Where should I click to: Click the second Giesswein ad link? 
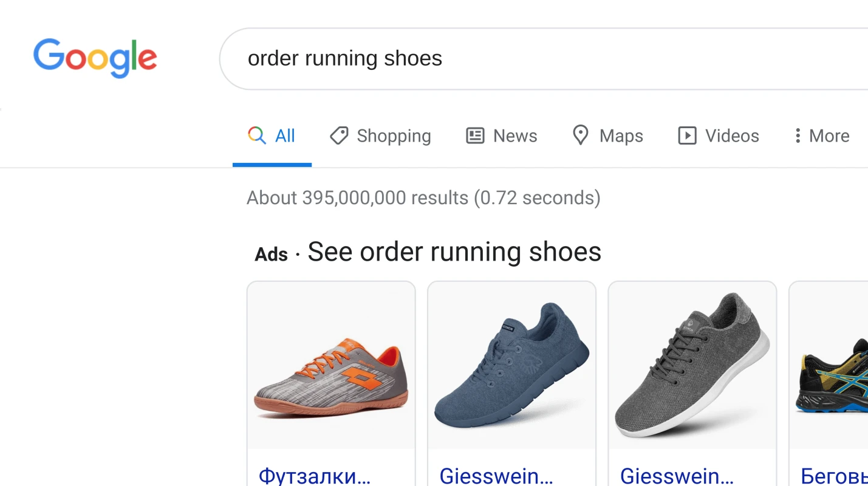tap(676, 476)
